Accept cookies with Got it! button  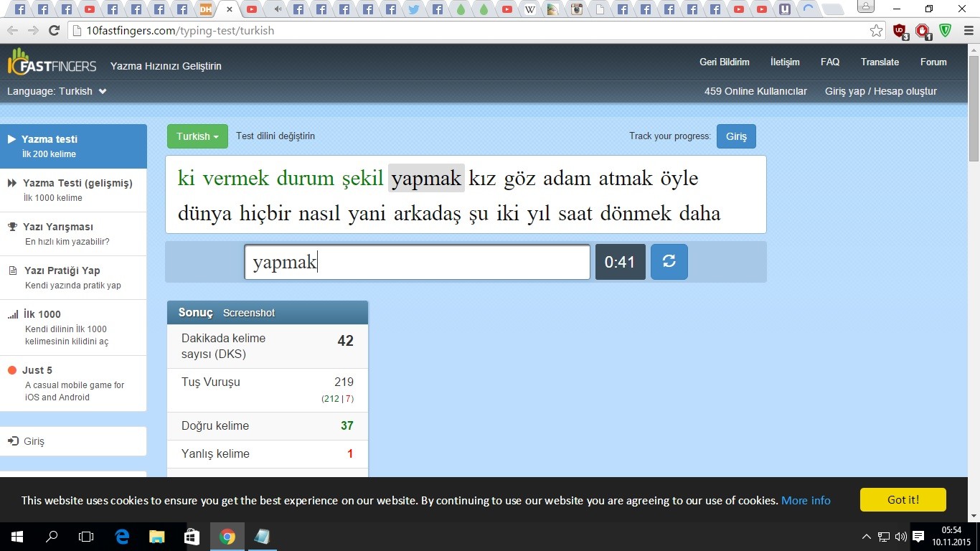click(x=903, y=500)
